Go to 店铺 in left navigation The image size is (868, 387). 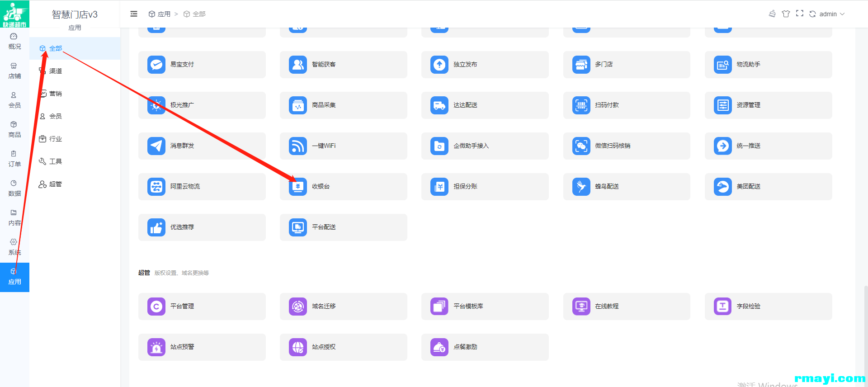(x=14, y=71)
